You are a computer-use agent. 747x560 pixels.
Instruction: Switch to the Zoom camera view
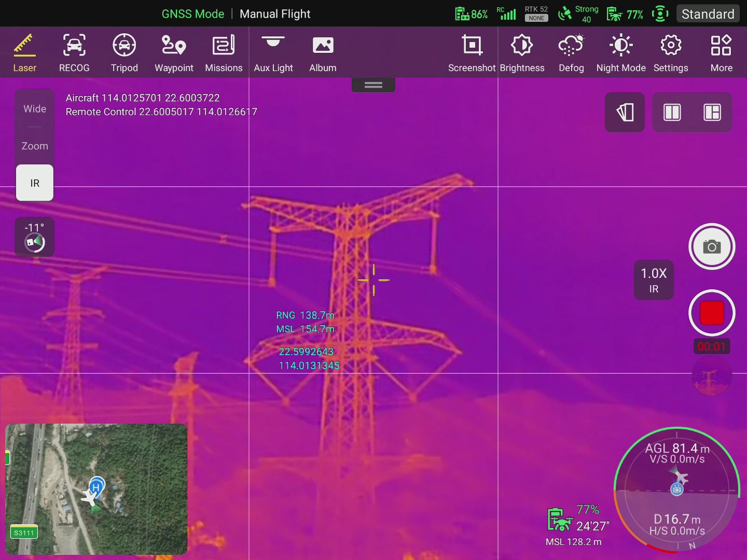pyautogui.click(x=35, y=146)
